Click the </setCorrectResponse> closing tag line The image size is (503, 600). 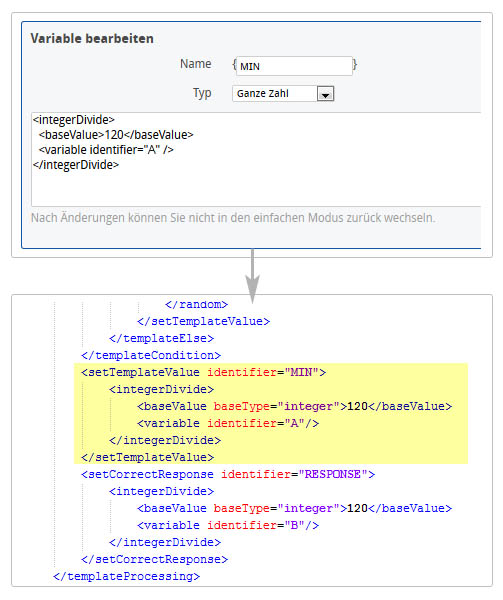pos(155,559)
